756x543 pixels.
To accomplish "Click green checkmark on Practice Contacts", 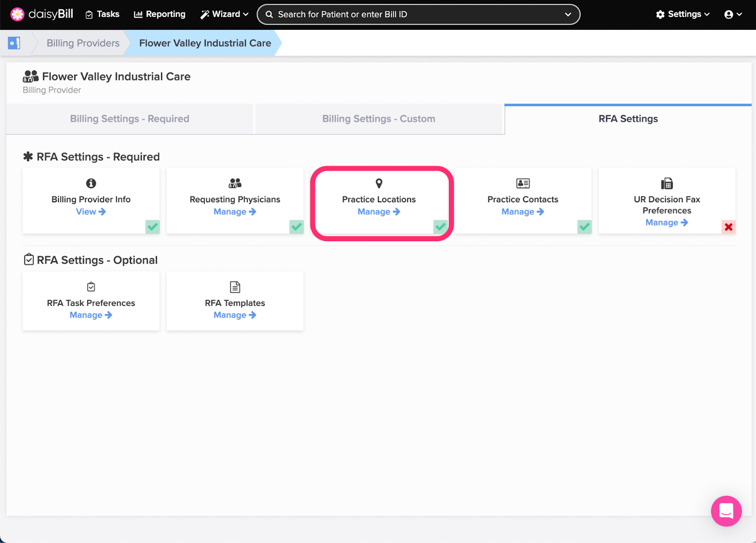I will click(x=584, y=227).
